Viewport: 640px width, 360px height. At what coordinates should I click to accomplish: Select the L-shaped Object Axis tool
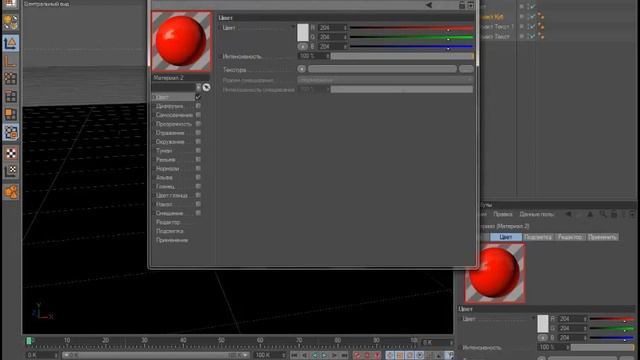click(10, 61)
